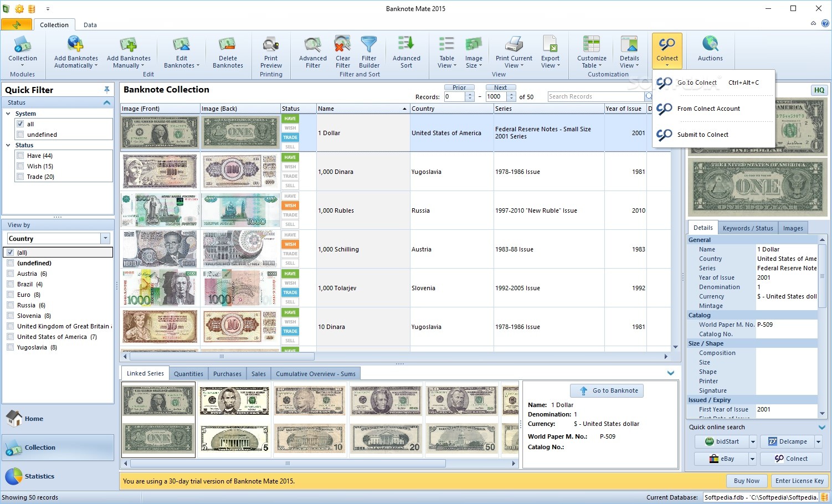Collapse the Linked Series bottom panel
The width and height of the screenshot is (832, 504).
[x=671, y=373]
